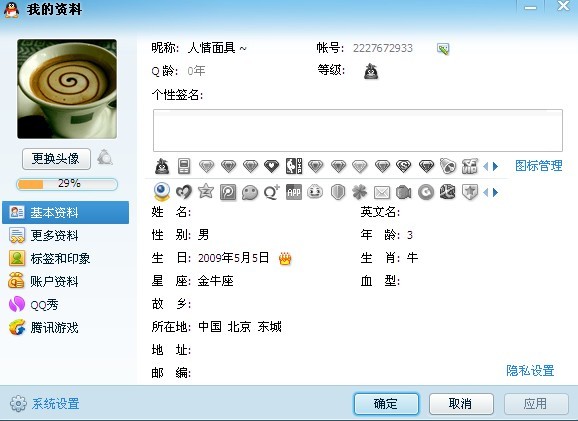Show previous icons in the diamond badge row
This screenshot has width=578, height=421.
486,167
